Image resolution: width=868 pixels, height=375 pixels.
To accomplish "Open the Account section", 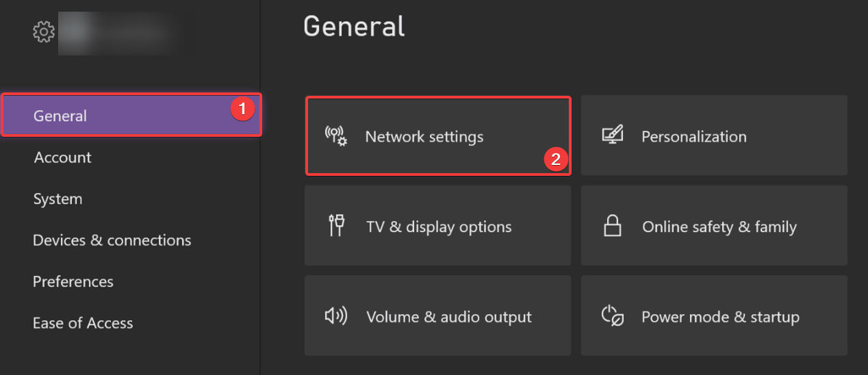I will pos(62,157).
